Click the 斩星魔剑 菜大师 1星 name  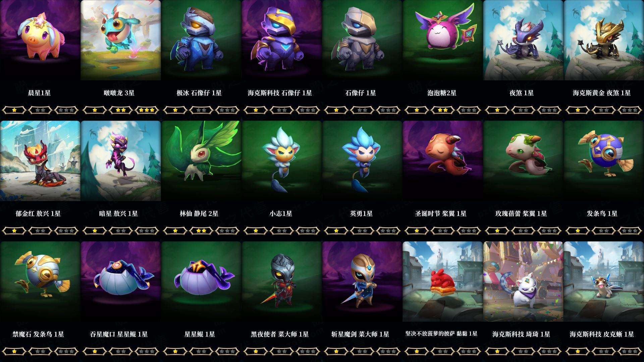(x=360, y=334)
